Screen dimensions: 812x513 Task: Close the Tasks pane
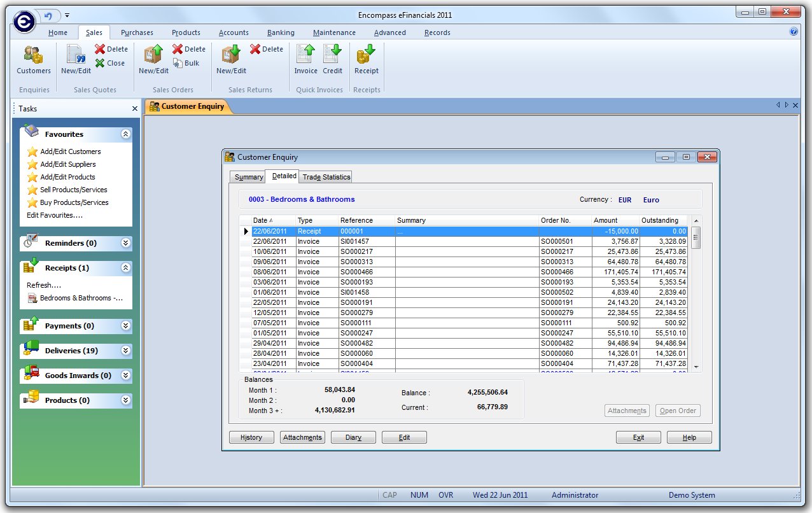[134, 109]
